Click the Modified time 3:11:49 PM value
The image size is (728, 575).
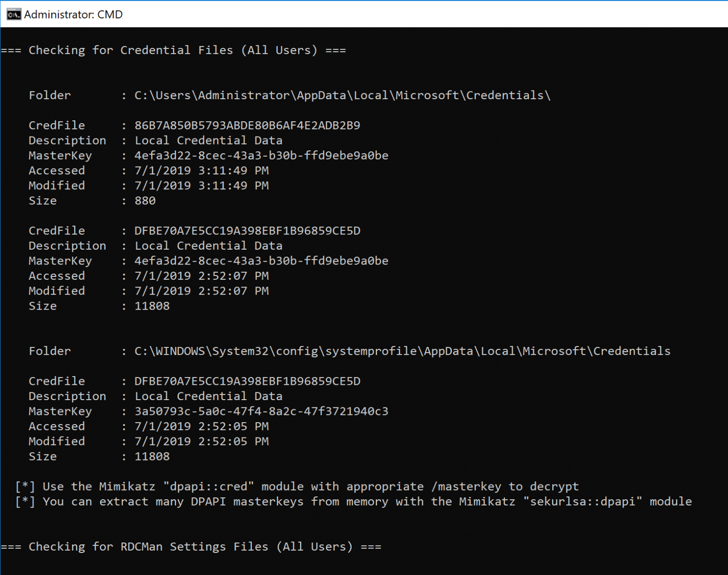click(201, 186)
